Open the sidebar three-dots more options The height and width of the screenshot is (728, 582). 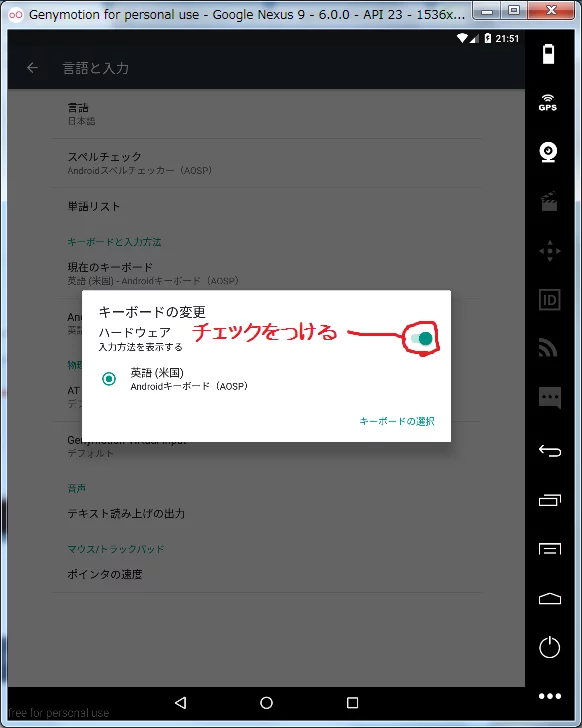pyautogui.click(x=550, y=696)
